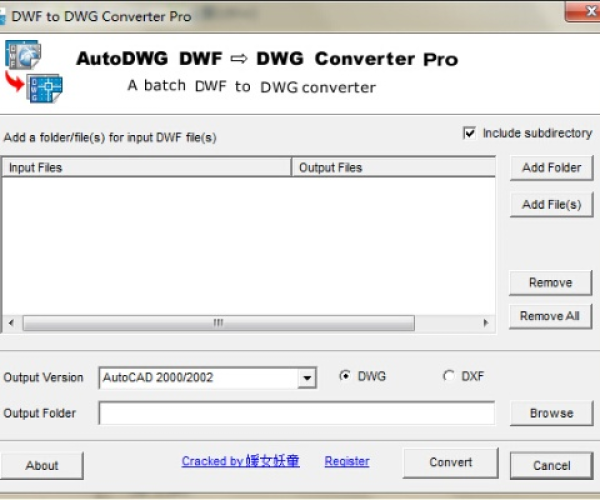Viewport: 600px width, 500px height.
Task: Open the About dialog
Action: coord(42,465)
